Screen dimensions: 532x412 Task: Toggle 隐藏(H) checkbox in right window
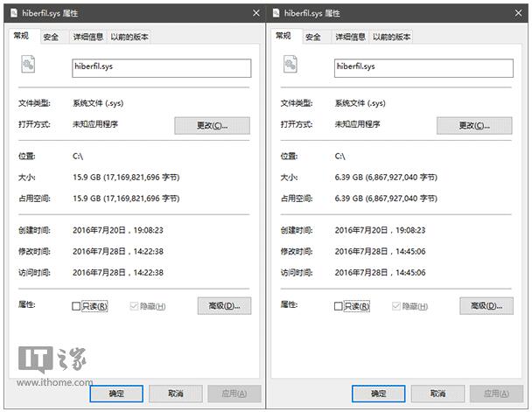[x=396, y=306]
